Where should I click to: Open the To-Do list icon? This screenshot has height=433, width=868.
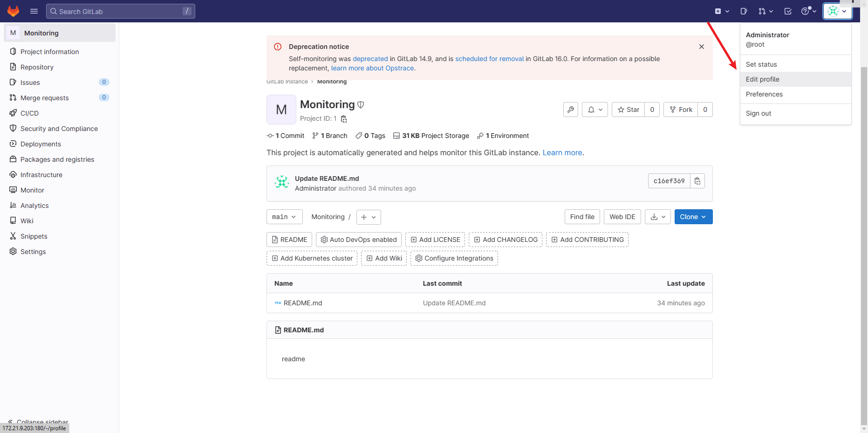788,11
